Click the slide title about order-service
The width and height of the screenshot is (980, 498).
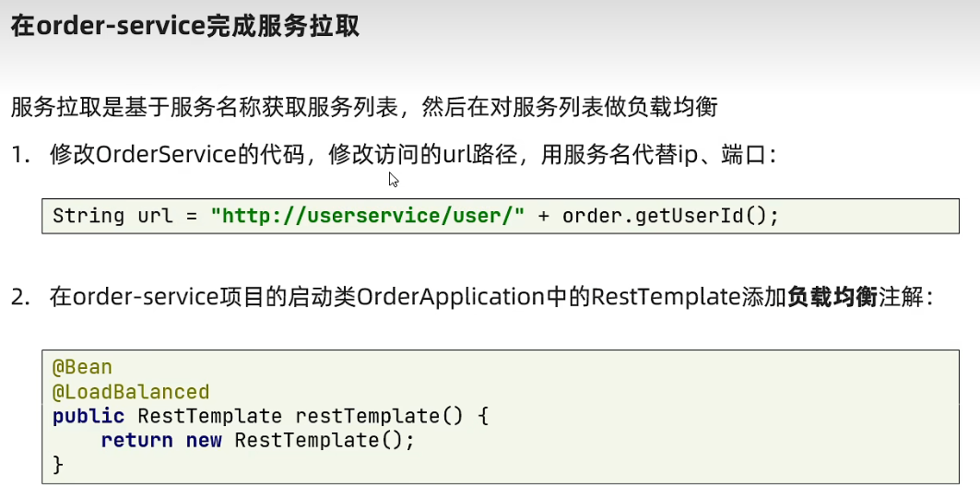click(184, 25)
